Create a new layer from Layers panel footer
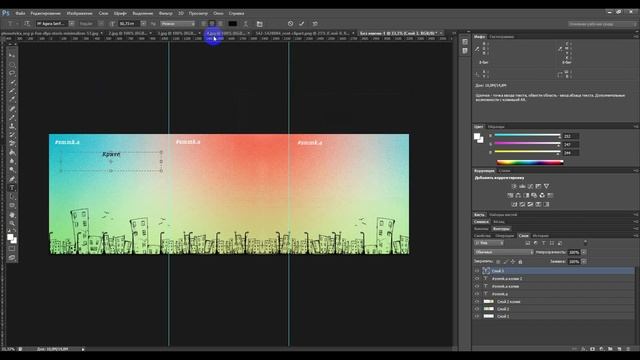 [619, 349]
